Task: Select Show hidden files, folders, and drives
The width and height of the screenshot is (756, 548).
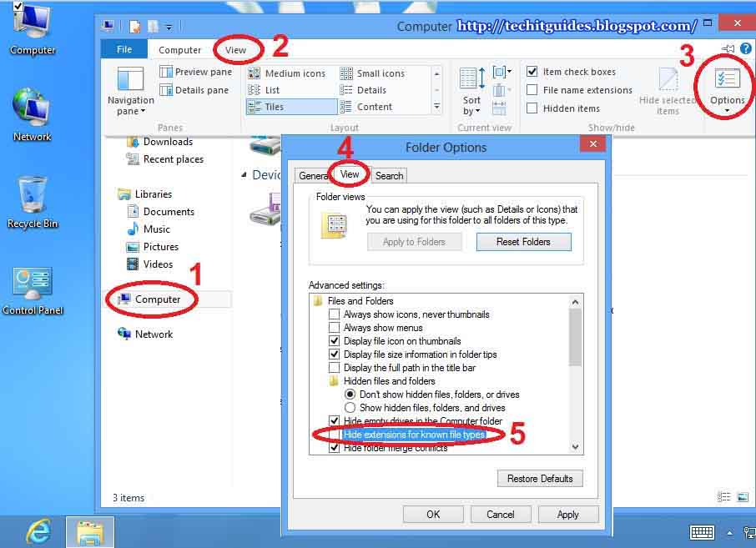Action: [351, 408]
